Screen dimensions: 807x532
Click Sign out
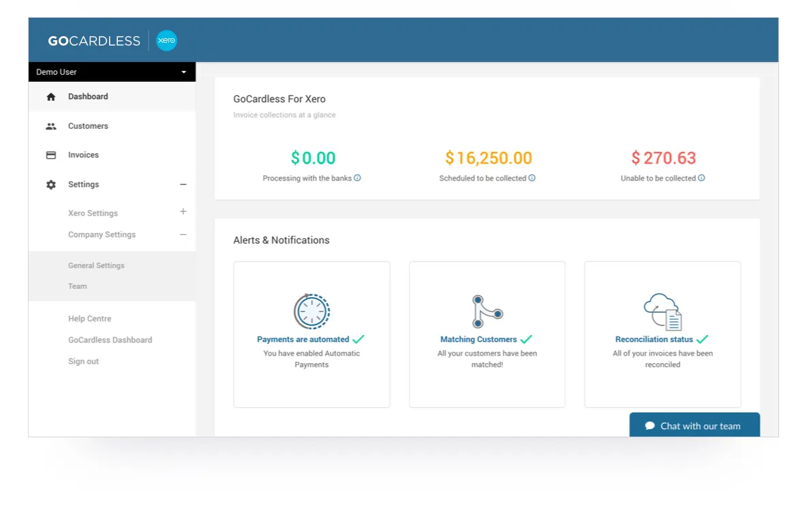coord(83,361)
